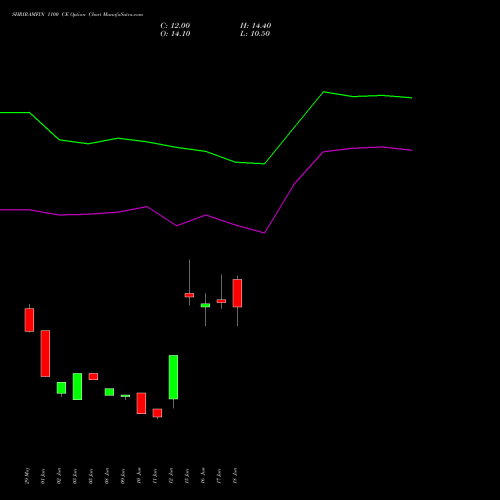This screenshot has height=500, width=500.
Task: Select the large green candlestick for 12 Jun
Action: coord(173,377)
